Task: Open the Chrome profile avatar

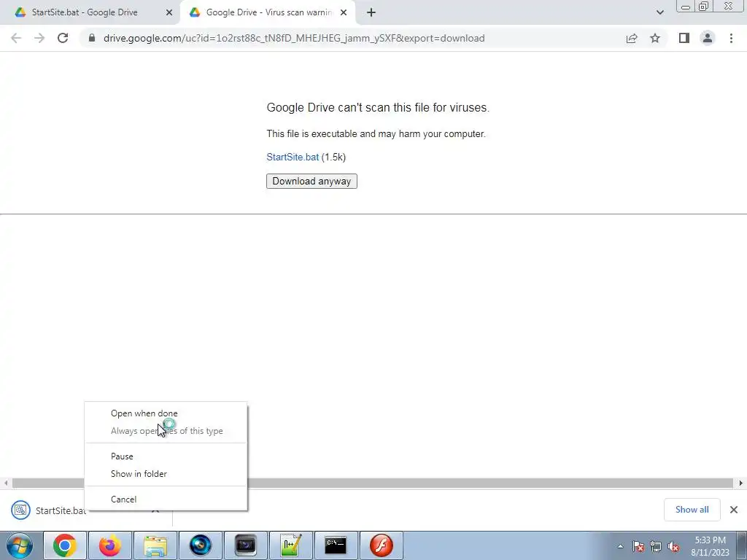Action: tap(708, 38)
